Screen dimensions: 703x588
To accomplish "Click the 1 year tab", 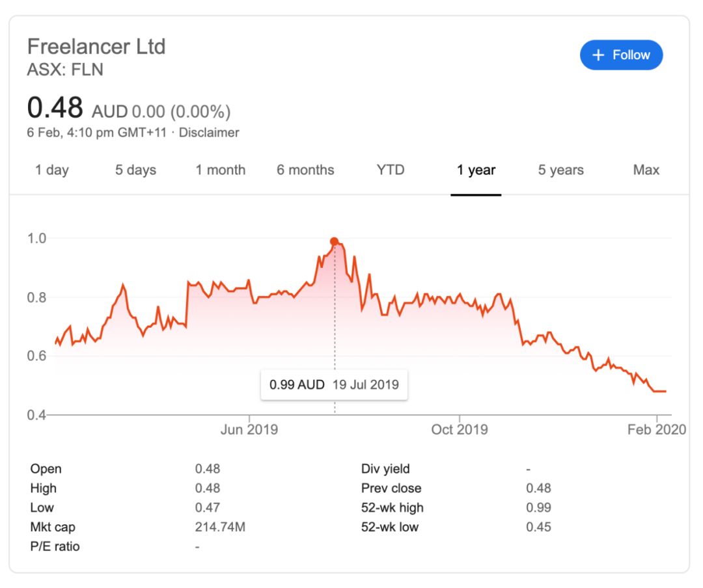I will (x=476, y=170).
